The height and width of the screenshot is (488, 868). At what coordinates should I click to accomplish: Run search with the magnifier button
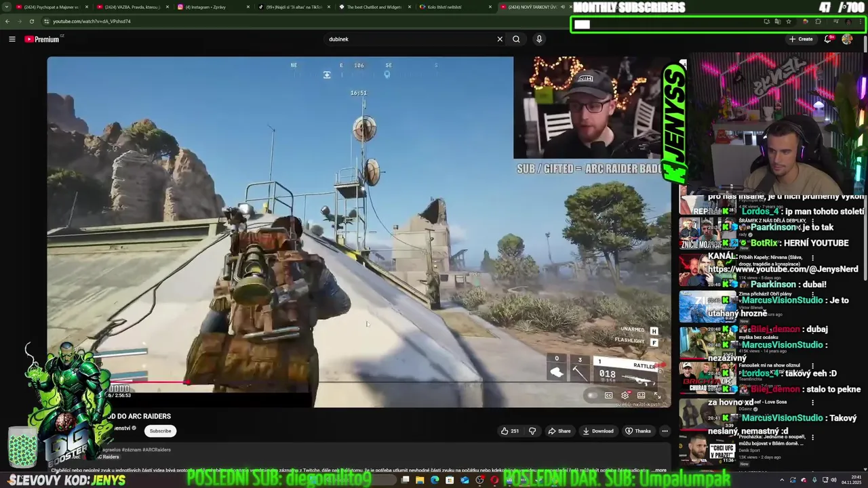pyautogui.click(x=516, y=39)
